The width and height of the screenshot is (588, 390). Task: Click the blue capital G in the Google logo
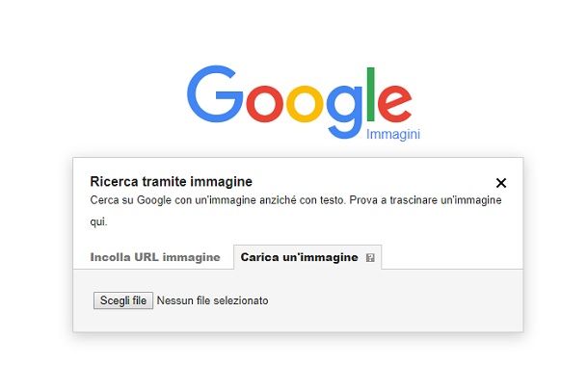pos(215,93)
